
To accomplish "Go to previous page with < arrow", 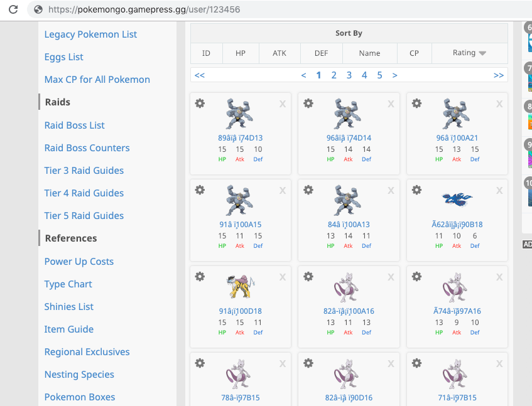I will coord(303,75).
